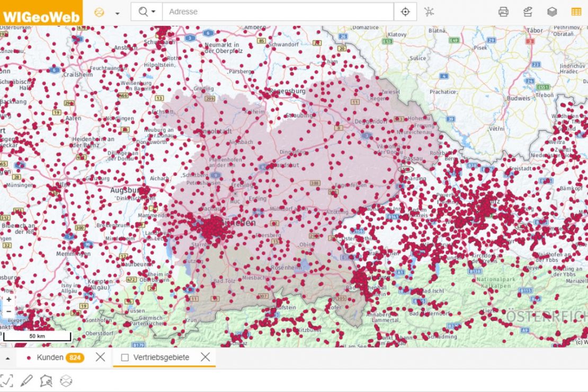Screen dimensions: 588x392
Task: Click the Augsburg label on the map
Action: pyautogui.click(x=126, y=191)
